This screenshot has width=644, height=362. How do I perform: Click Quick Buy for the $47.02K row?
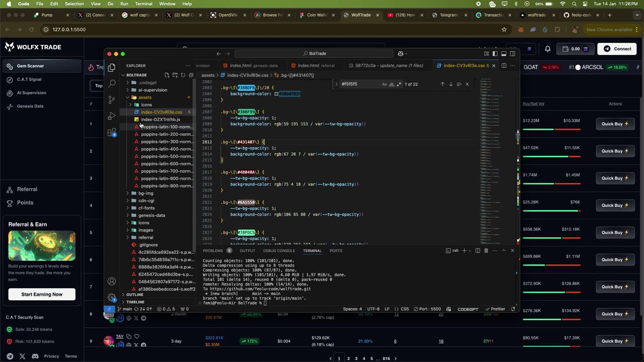(x=615, y=151)
